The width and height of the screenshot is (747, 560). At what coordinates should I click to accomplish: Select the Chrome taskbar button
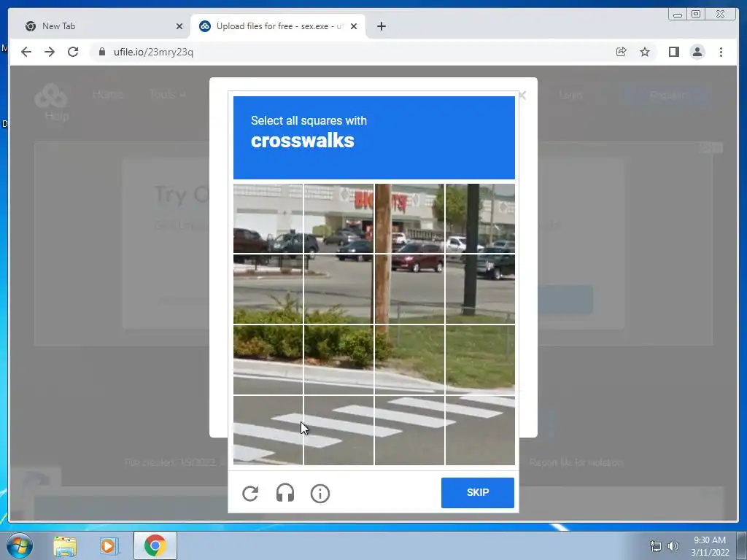coord(155,545)
